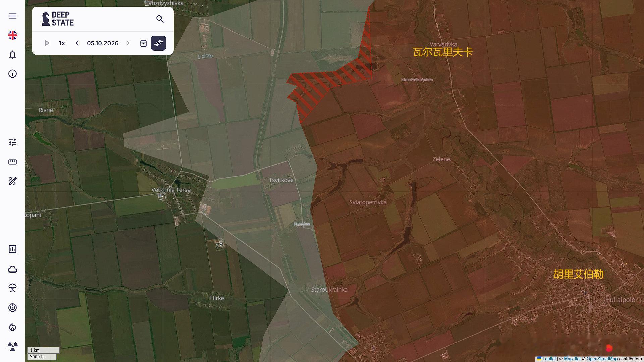Play the timeline animation
The image size is (644, 362).
(47, 43)
